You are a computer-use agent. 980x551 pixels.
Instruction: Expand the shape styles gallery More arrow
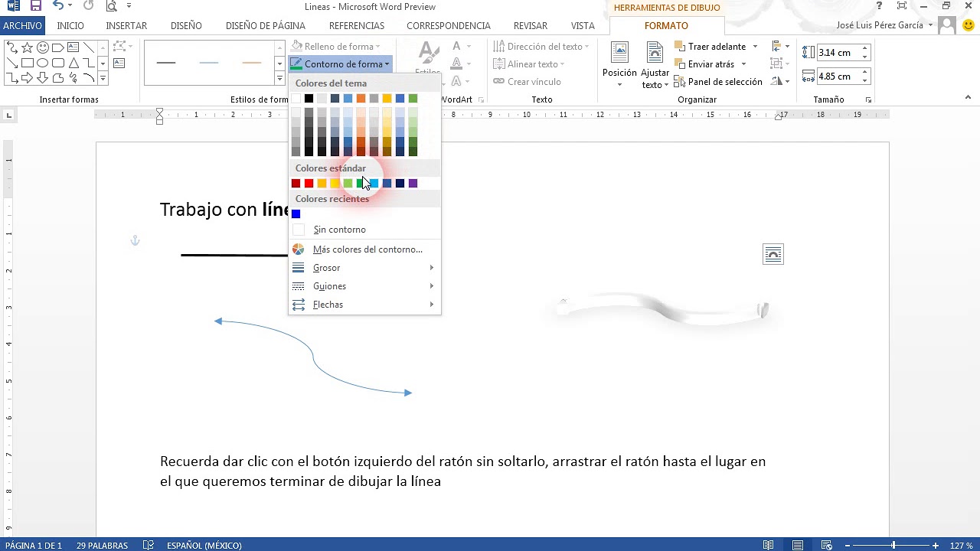click(x=279, y=78)
